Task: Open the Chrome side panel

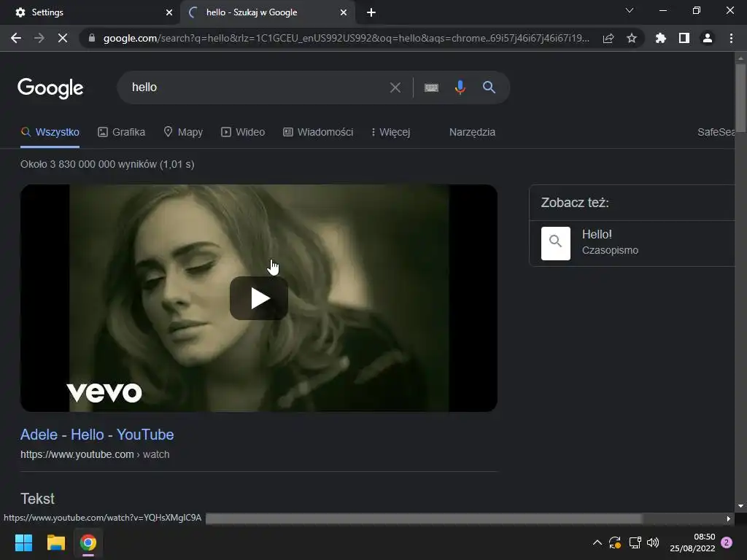Action: tap(684, 38)
